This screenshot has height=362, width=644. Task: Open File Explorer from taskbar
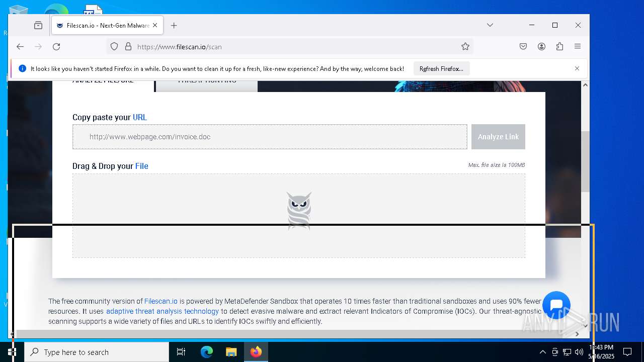coord(231,352)
